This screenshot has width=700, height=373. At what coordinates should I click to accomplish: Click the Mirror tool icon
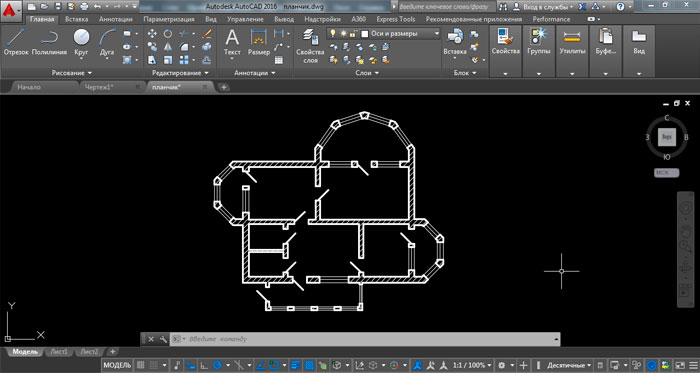point(167,46)
